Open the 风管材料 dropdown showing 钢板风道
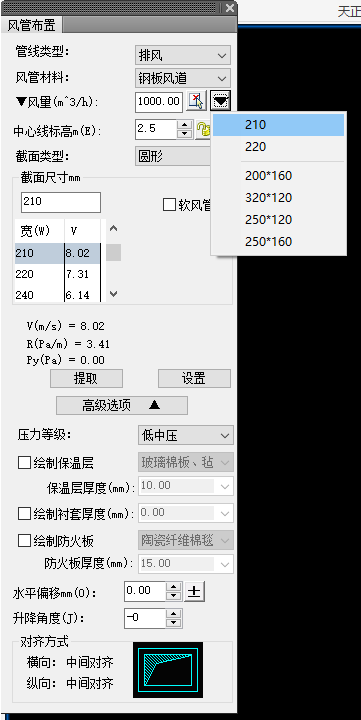 tap(183, 78)
